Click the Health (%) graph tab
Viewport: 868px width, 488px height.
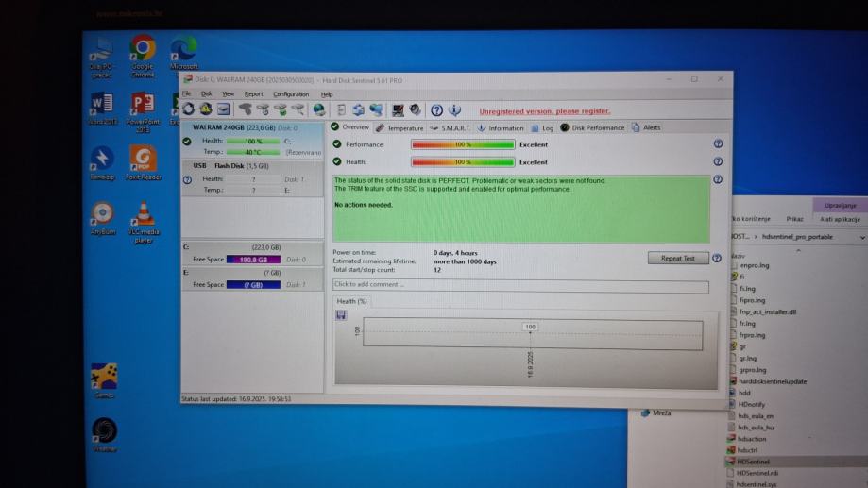pyautogui.click(x=351, y=301)
